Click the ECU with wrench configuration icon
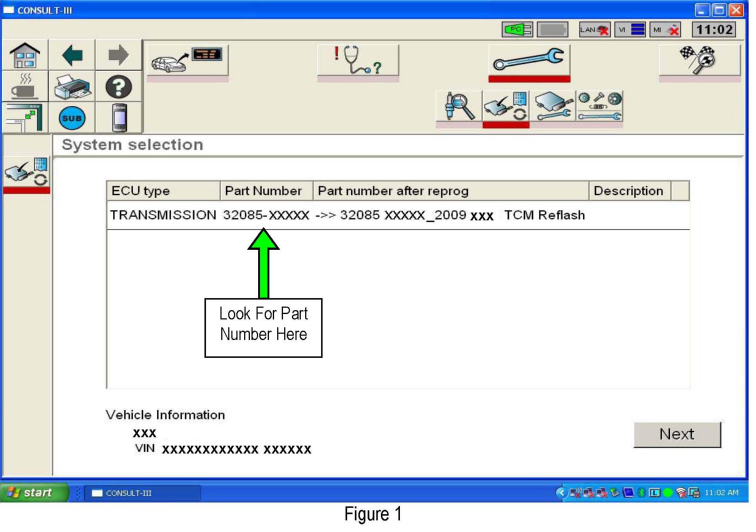This screenshot has width=756, height=532. (x=552, y=106)
